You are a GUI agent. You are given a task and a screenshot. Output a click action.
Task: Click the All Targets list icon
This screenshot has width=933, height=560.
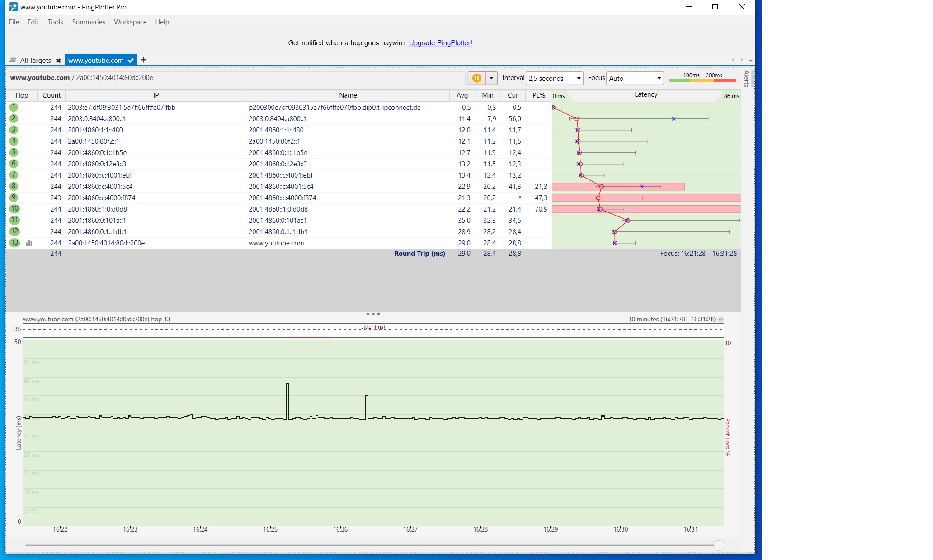click(13, 60)
